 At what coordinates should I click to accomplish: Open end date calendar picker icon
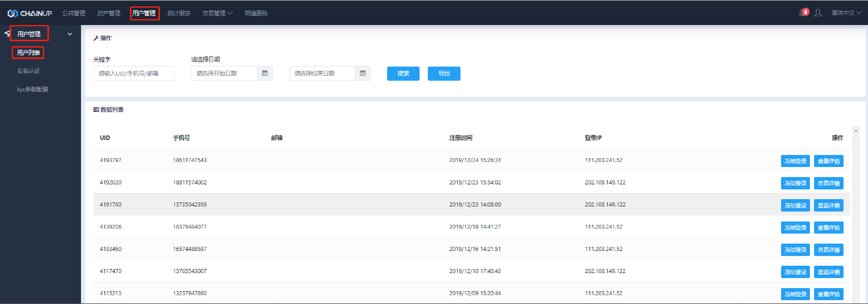(x=363, y=73)
